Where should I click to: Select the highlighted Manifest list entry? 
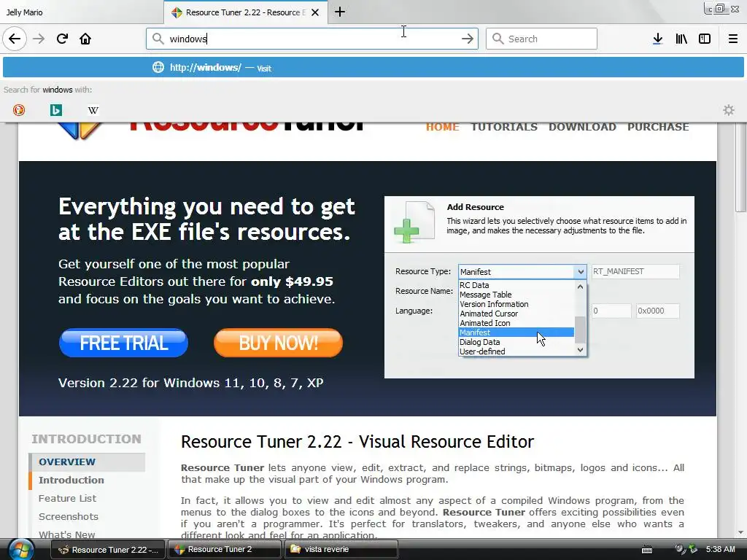[x=516, y=332]
